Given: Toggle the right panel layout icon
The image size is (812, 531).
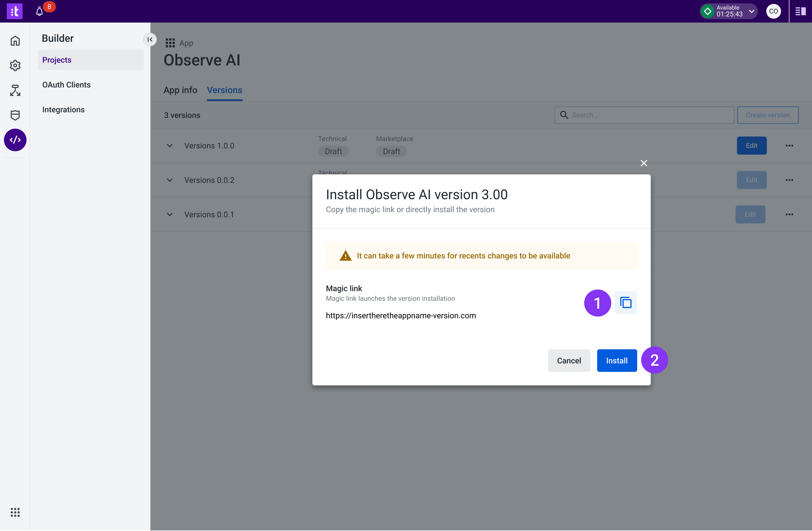Looking at the screenshot, I should coord(800,12).
